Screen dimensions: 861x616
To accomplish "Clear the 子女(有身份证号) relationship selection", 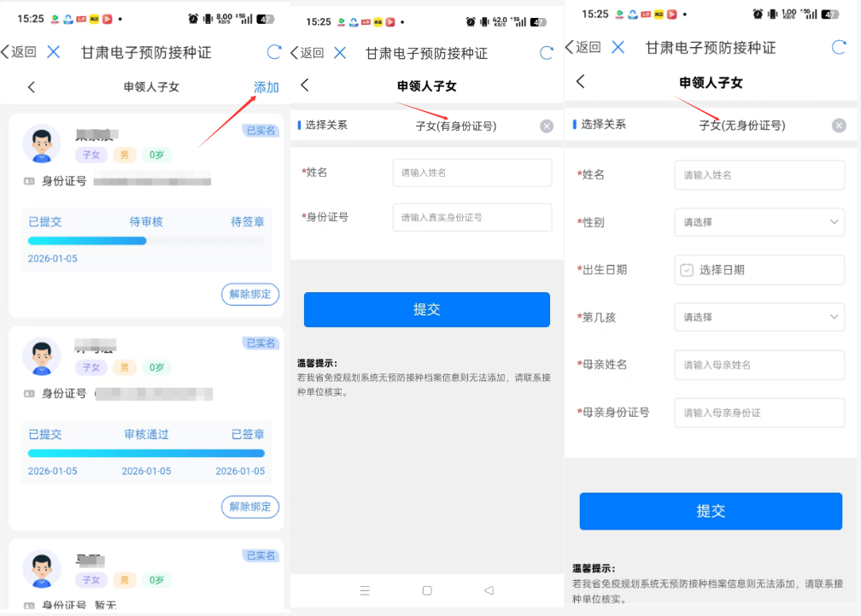I will click(x=547, y=126).
